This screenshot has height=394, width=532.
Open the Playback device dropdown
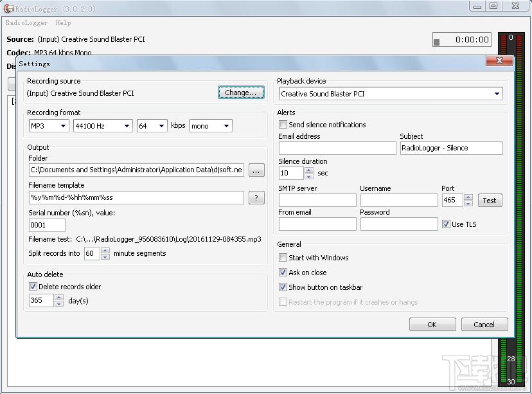(391, 94)
